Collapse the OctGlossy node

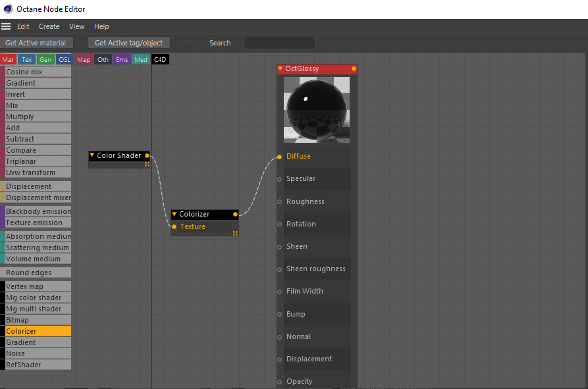click(280, 68)
